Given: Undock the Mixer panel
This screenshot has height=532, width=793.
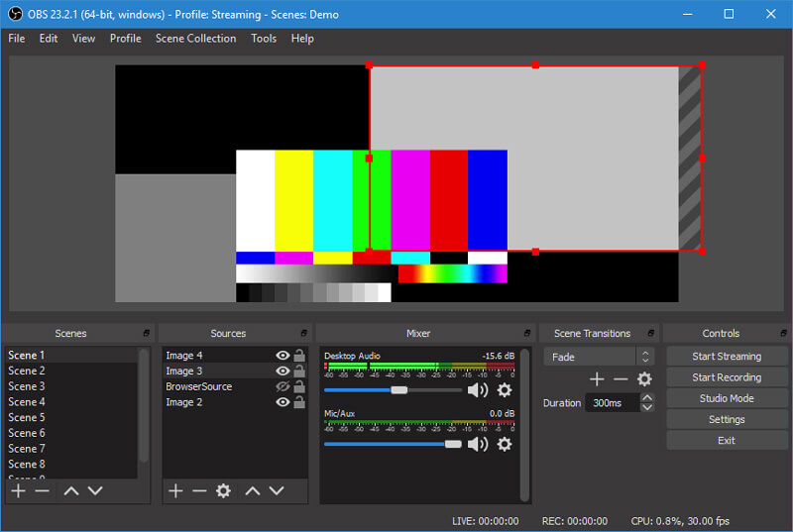Looking at the screenshot, I should pos(527,334).
